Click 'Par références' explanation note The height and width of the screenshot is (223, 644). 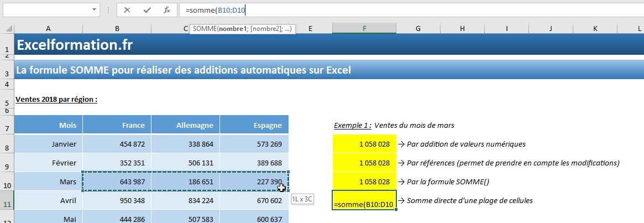[509, 163]
